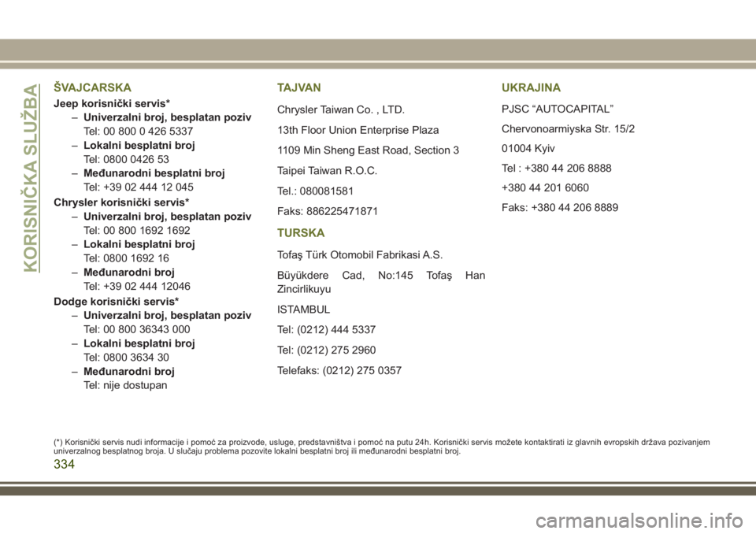Select the number 'Tel.: 080081581'

tap(315, 191)
